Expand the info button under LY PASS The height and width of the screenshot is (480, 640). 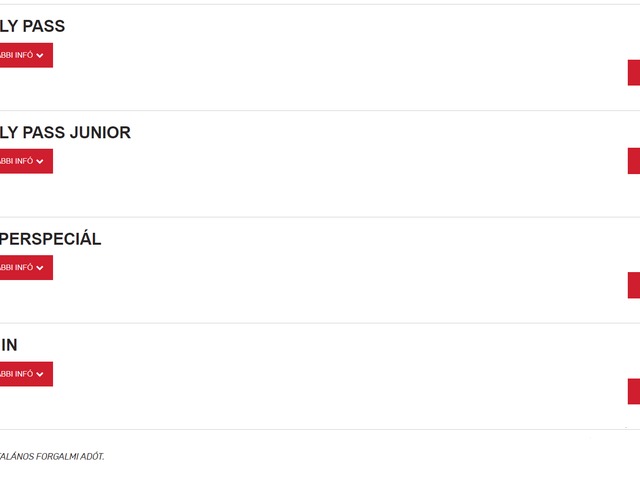26,55
